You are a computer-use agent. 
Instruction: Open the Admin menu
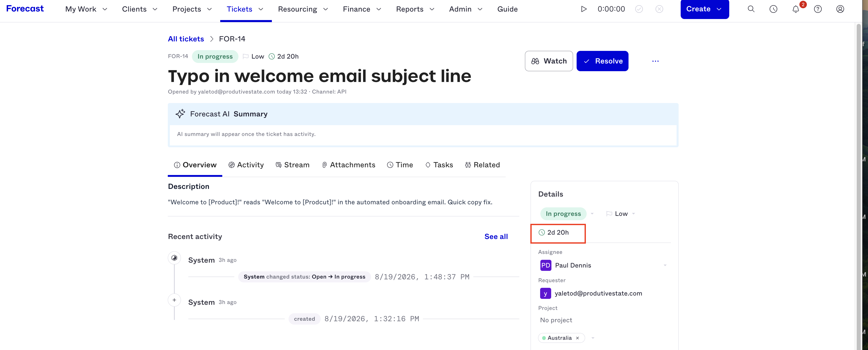(466, 9)
